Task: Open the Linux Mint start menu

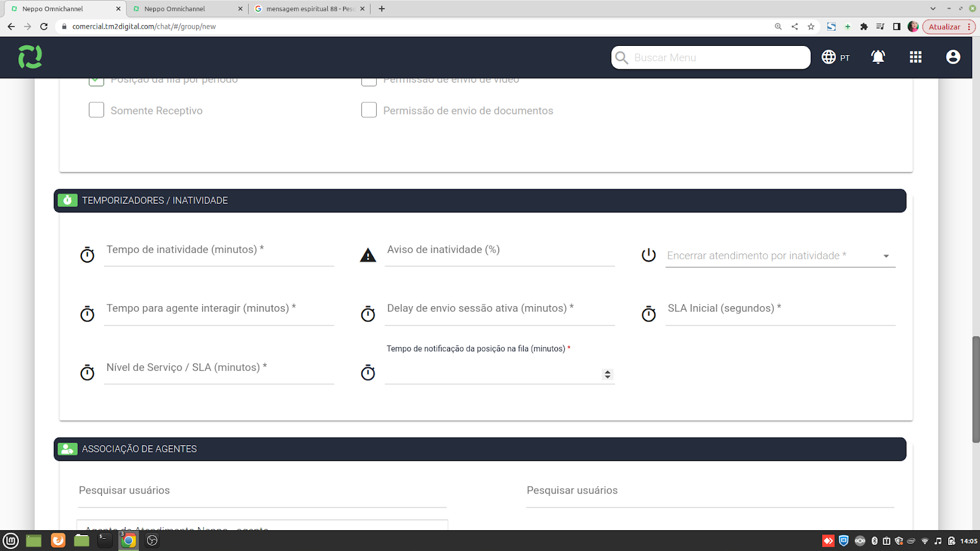Action: (x=11, y=541)
